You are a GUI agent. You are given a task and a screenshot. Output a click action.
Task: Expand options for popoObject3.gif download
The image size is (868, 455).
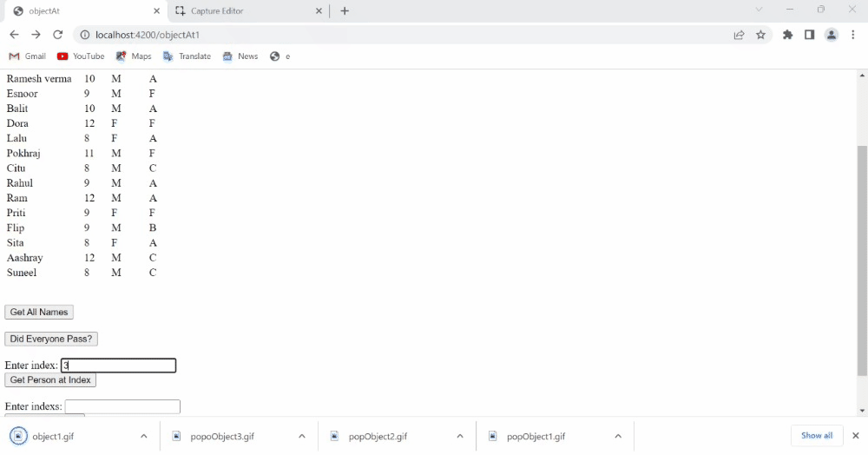pos(302,436)
